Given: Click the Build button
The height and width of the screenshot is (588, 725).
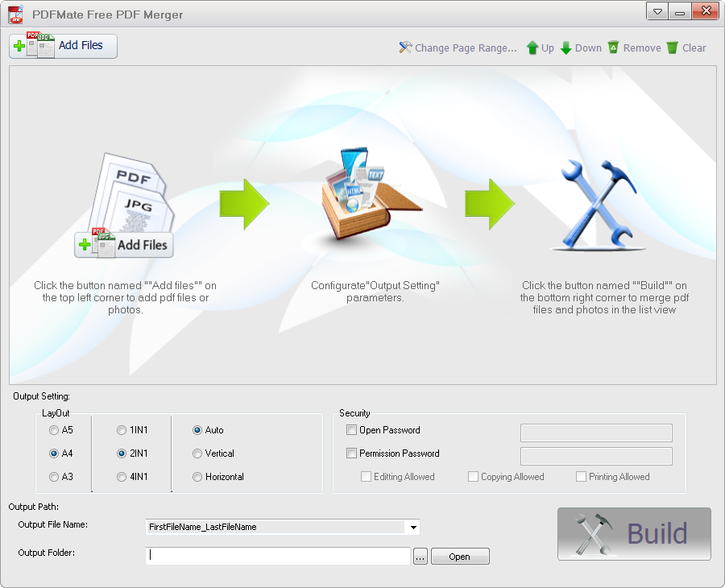Looking at the screenshot, I should 634,534.
